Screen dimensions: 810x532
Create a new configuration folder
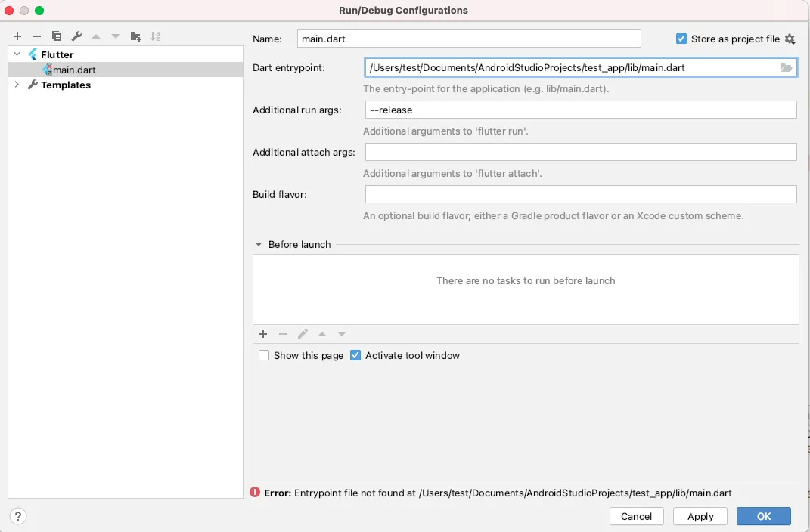coord(136,36)
